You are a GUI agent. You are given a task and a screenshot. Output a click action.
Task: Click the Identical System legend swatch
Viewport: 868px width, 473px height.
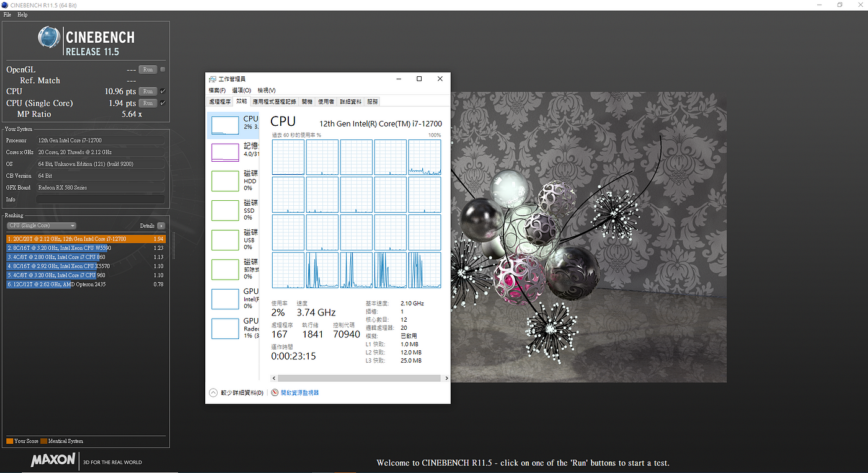pyautogui.click(x=43, y=441)
